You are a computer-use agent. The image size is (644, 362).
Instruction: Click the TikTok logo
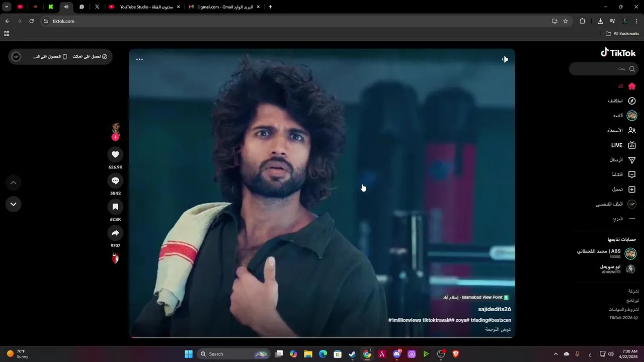click(618, 53)
